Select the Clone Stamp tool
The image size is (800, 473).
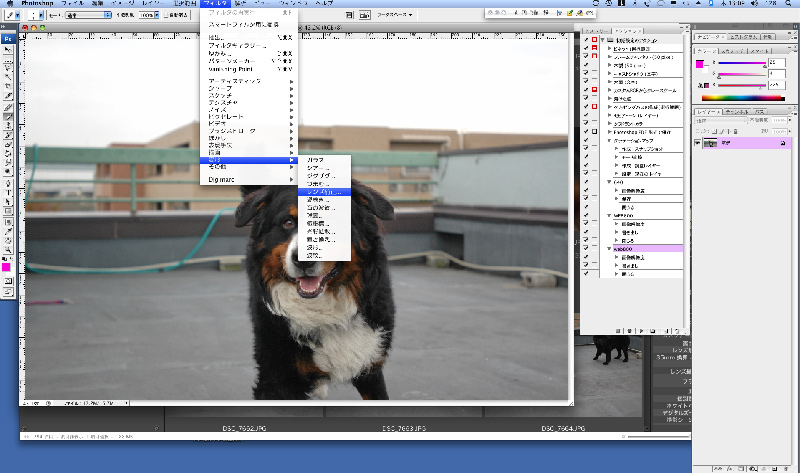8,126
